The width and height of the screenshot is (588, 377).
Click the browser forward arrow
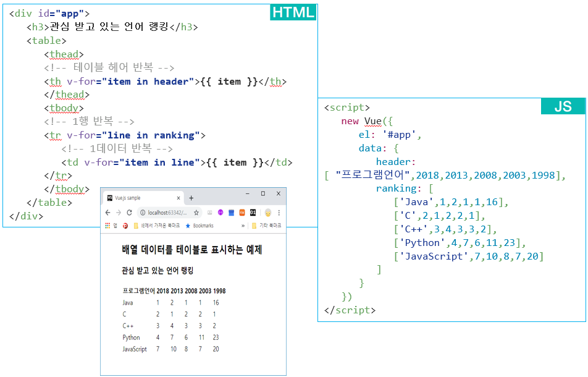(119, 213)
